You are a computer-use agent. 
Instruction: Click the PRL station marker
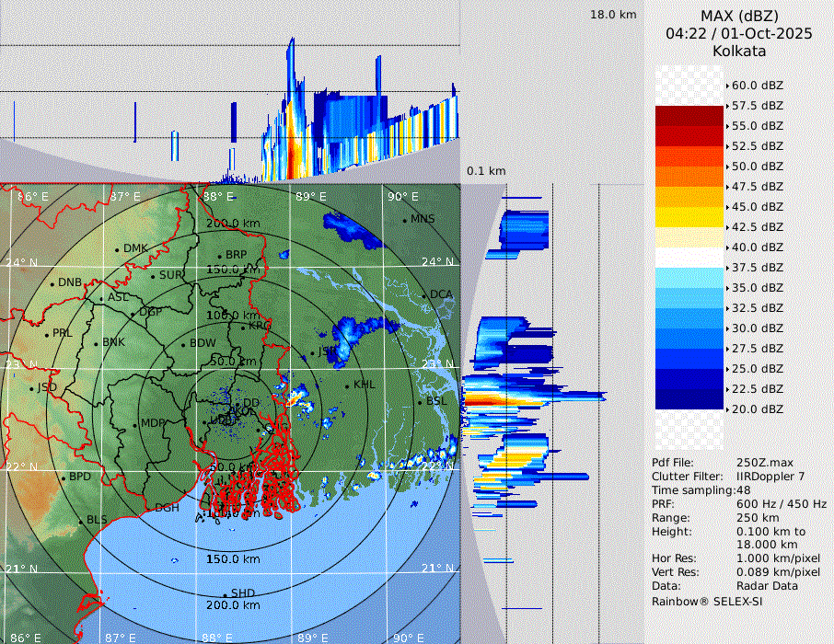point(47,334)
